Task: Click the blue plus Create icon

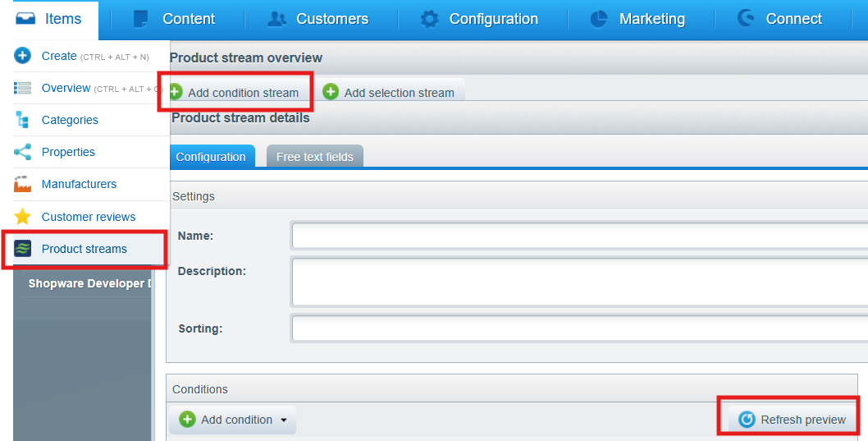Action: [x=23, y=56]
